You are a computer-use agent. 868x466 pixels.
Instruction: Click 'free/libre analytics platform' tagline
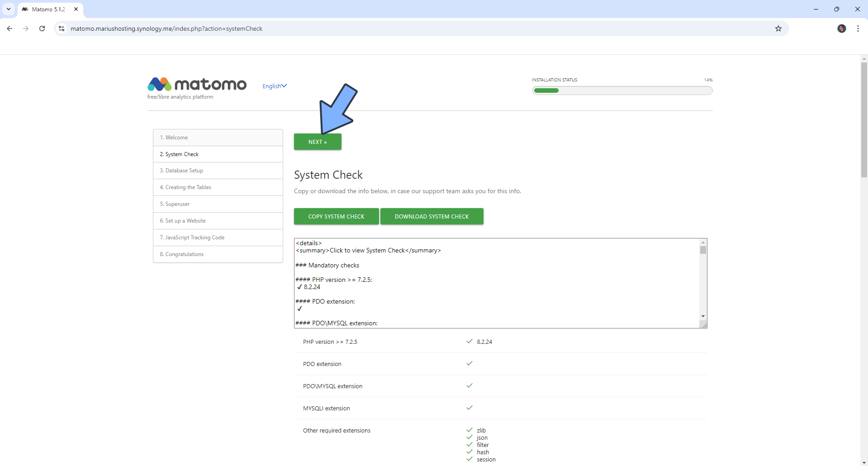180,97
